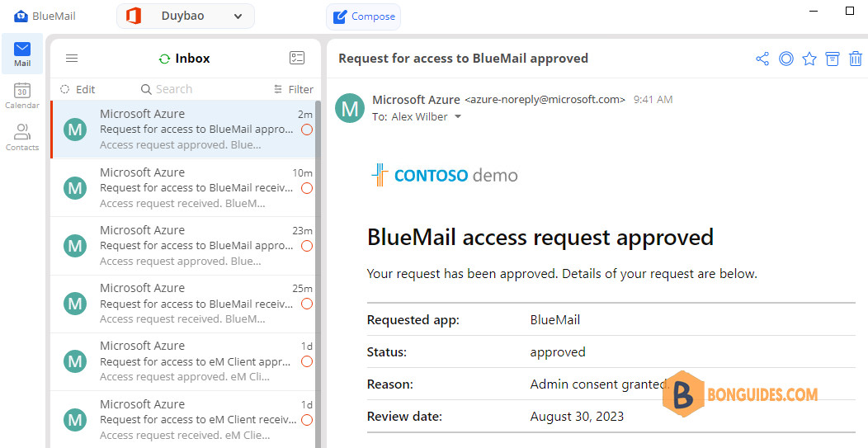
Task: Click the azure-noreply@microsoft.com sender address
Action: pyautogui.click(x=545, y=100)
